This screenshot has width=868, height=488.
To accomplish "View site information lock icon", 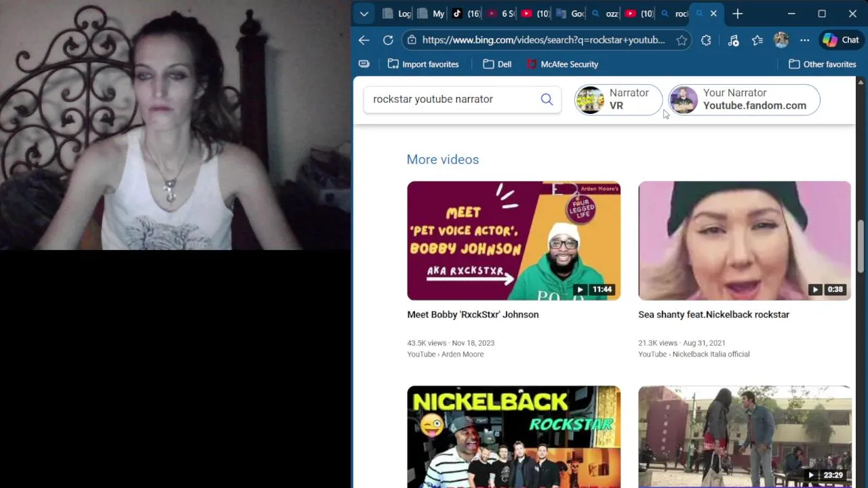I will [x=411, y=40].
